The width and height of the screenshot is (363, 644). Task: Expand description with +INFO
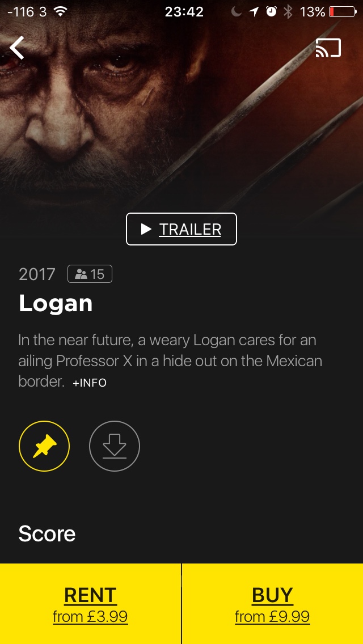[x=90, y=383]
